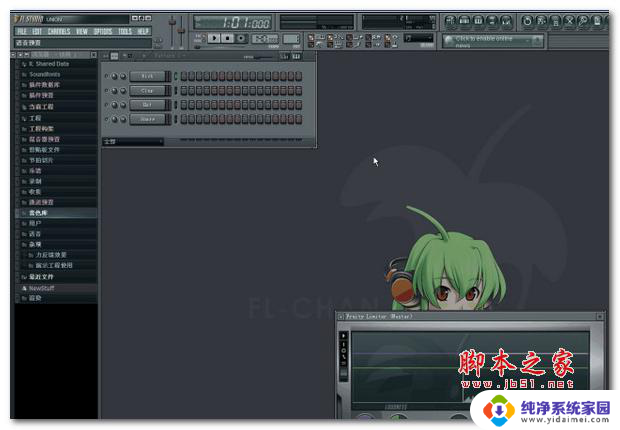Mute the Snare channel with its LED
Screen dimensions: 620x430
click(x=106, y=119)
